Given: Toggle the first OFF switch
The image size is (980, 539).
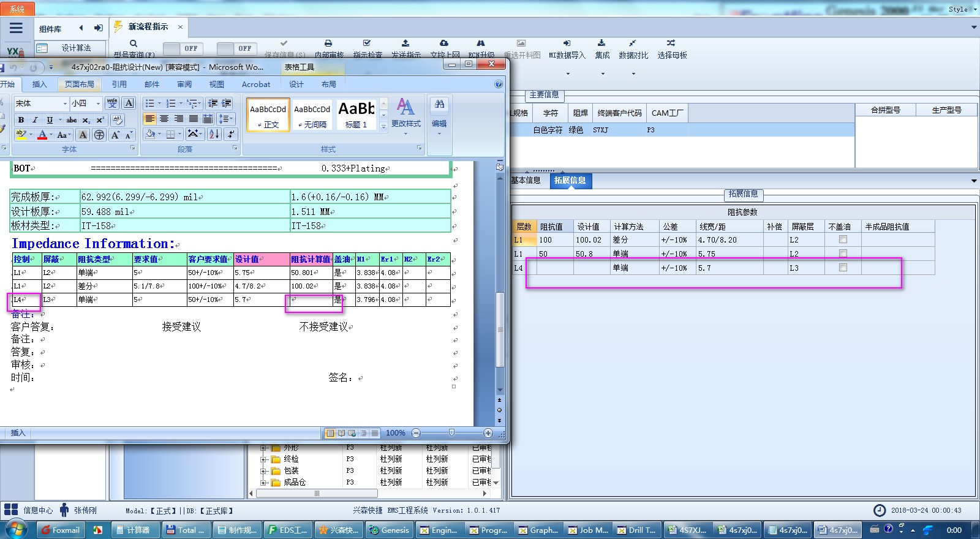Looking at the screenshot, I should (182, 48).
